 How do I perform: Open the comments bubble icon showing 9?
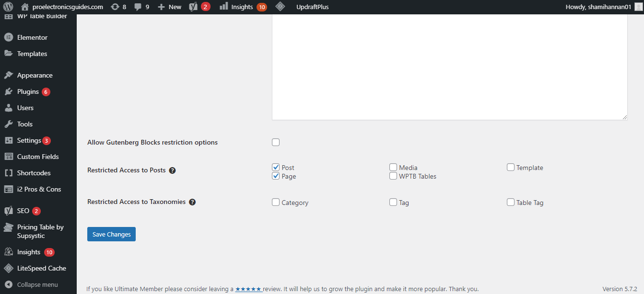pyautogui.click(x=138, y=7)
